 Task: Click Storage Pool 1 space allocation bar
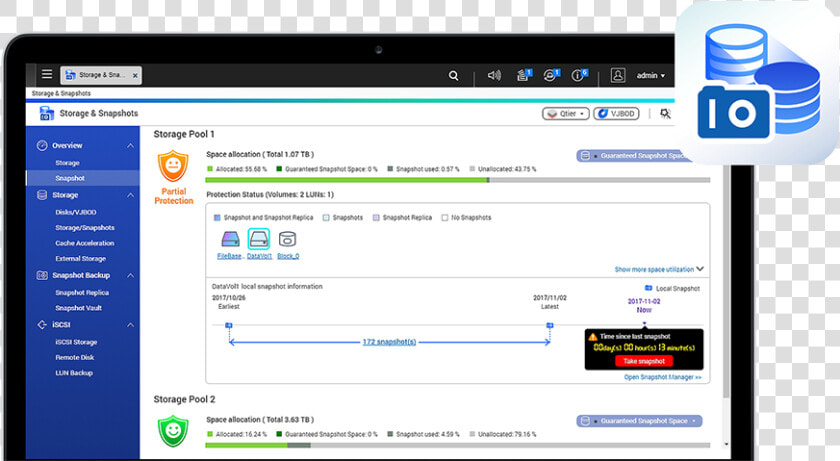(458, 180)
